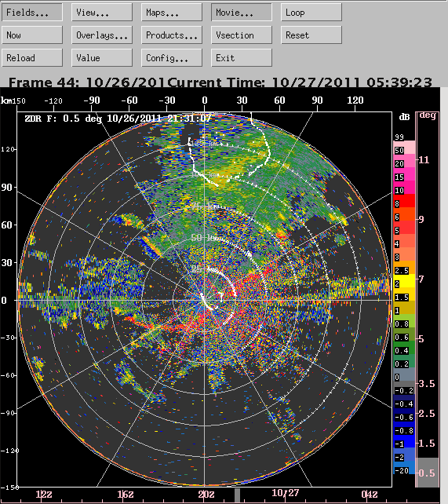Click the 0.8 dB green swatch
Image resolution: width=448 pixels, height=504 pixels.
click(x=404, y=321)
